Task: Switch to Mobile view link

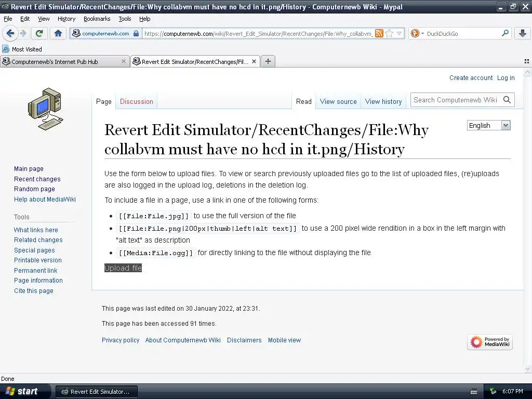Action: [x=284, y=340]
